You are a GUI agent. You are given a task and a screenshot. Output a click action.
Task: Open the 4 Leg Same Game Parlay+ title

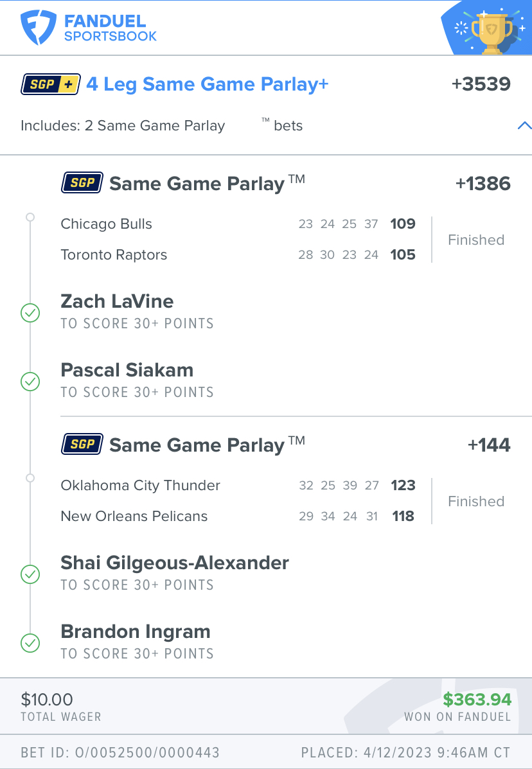[207, 84]
